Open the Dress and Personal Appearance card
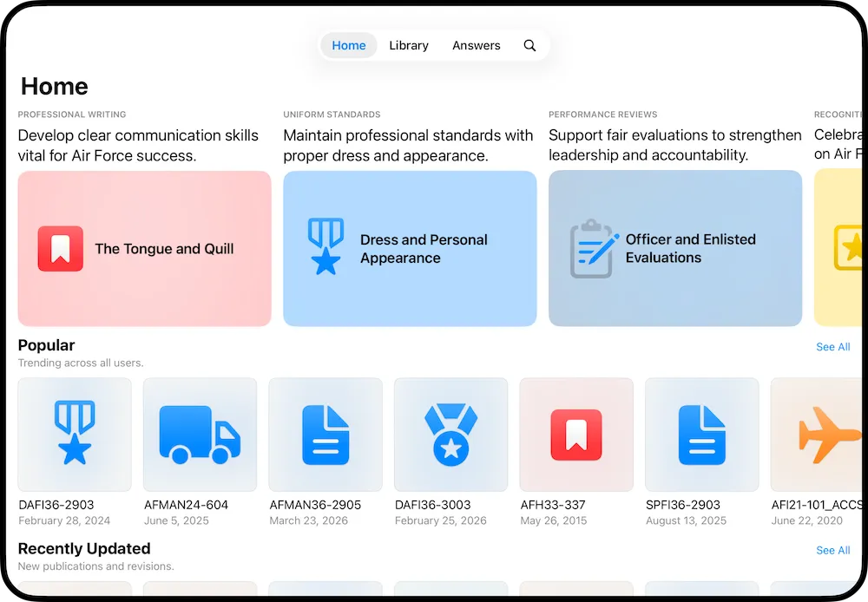Image resolution: width=868 pixels, height=602 pixels. click(410, 248)
